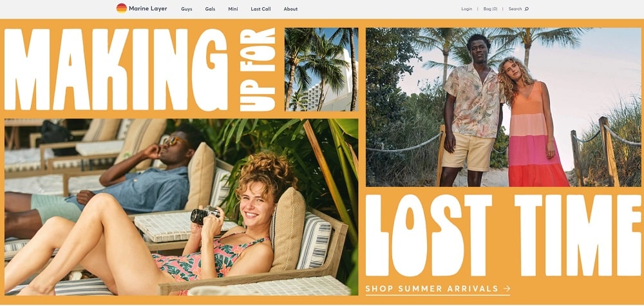644x306 pixels.
Task: Click the woman with camera lounge photo
Action: [181, 207]
